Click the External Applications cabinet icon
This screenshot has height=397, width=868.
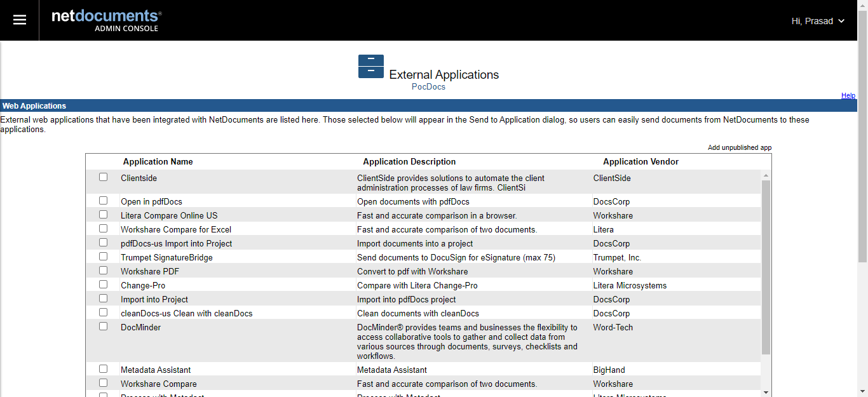(371, 67)
